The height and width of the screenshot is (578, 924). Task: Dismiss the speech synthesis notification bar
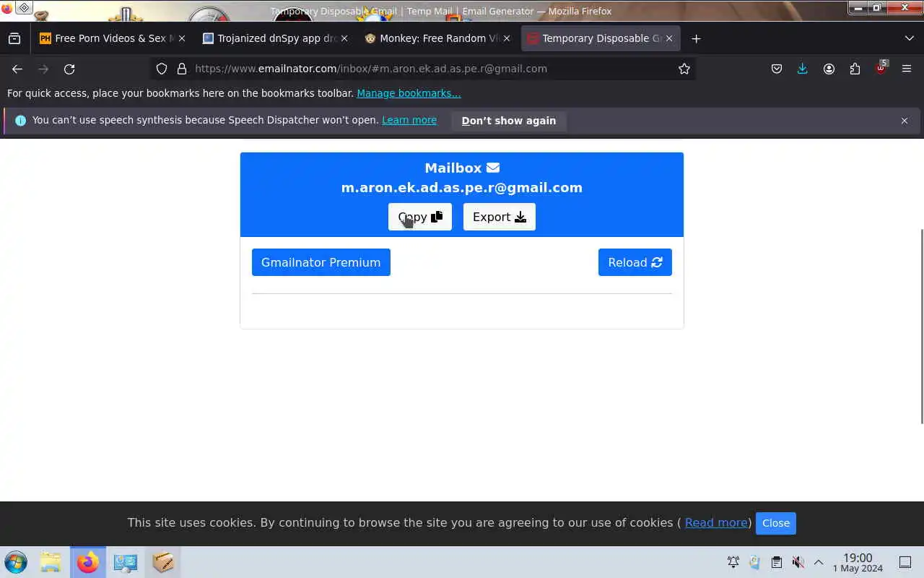(x=904, y=121)
